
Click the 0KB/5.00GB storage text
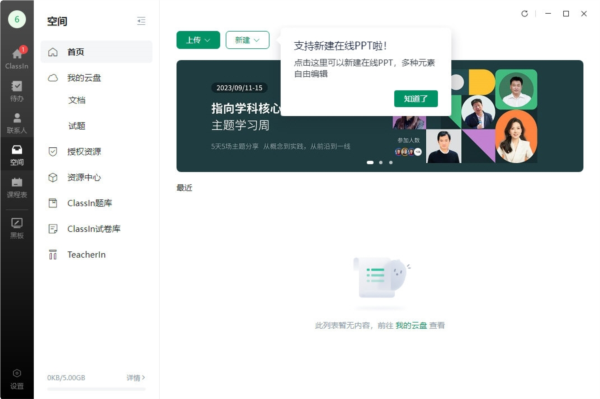(66, 378)
